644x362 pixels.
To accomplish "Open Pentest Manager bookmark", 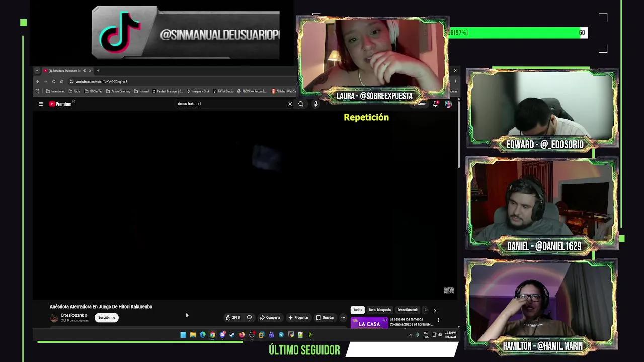I will pyautogui.click(x=168, y=91).
